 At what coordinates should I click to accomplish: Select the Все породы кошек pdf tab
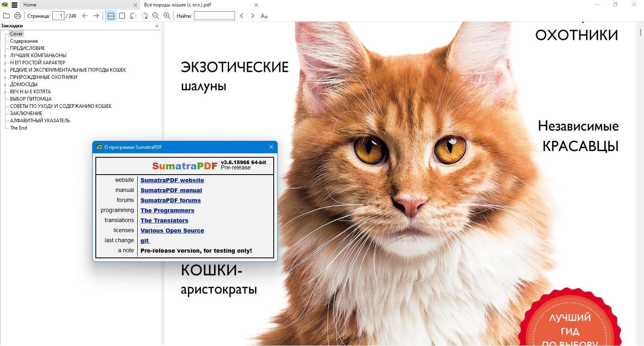pos(178,5)
